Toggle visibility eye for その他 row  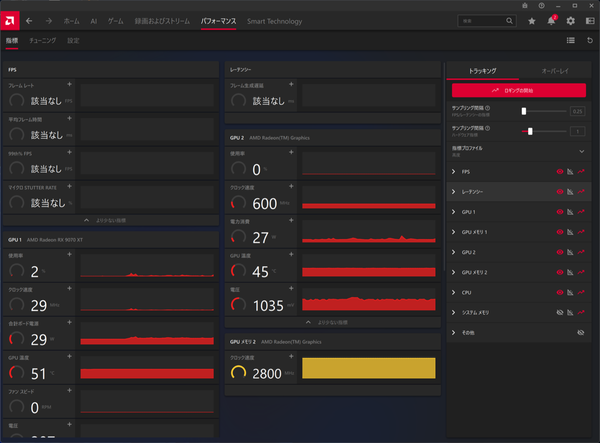coord(580,331)
